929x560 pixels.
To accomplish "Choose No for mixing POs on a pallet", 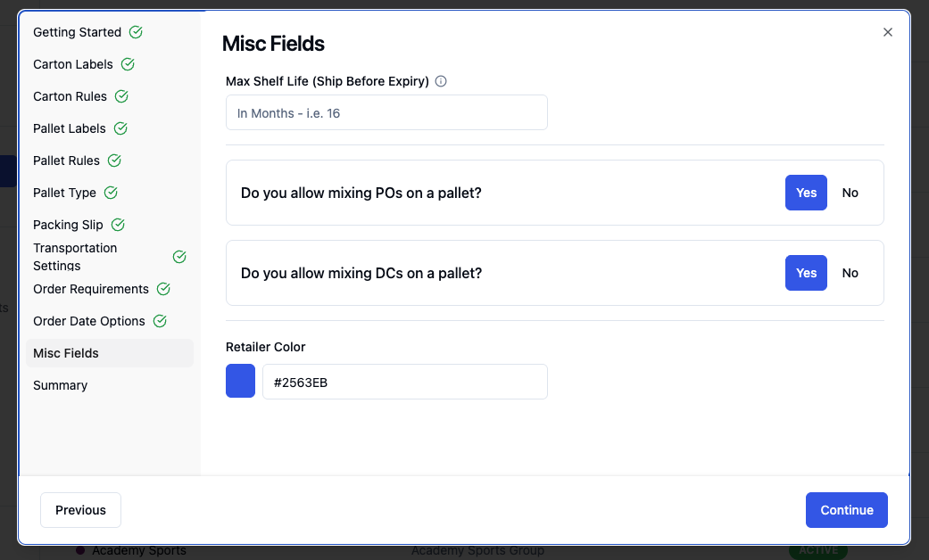I will coord(850,193).
